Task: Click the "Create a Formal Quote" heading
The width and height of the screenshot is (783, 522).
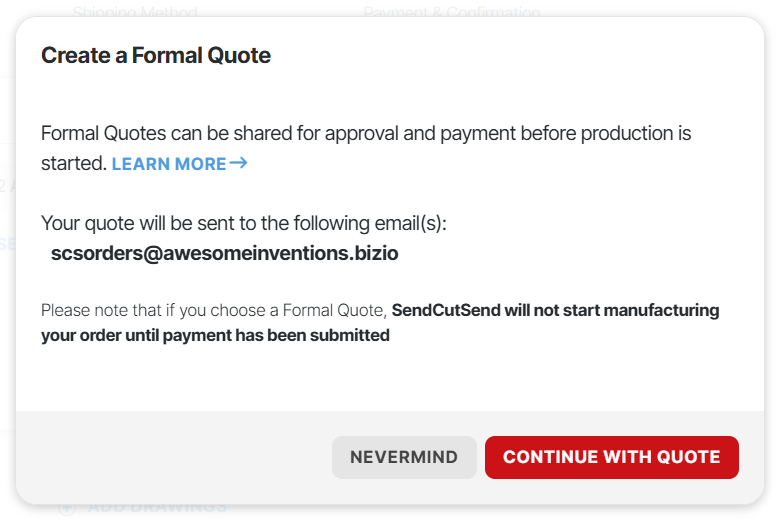Action: 156,55
